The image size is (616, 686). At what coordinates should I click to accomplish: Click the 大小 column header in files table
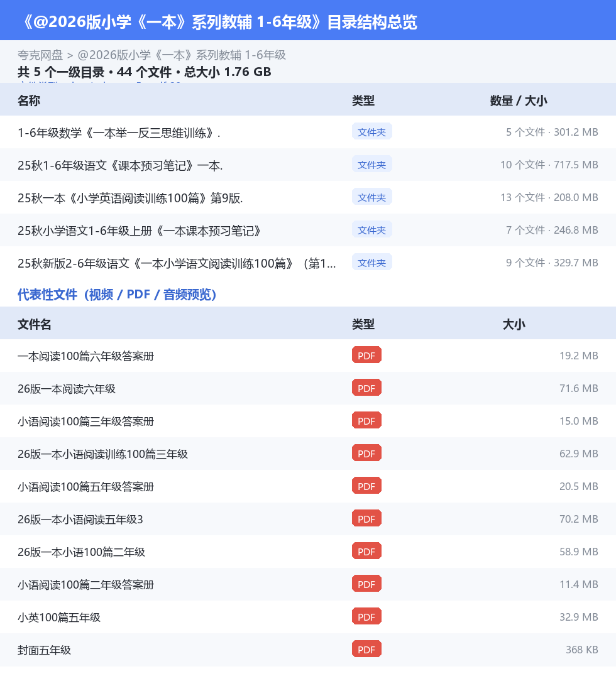click(514, 324)
